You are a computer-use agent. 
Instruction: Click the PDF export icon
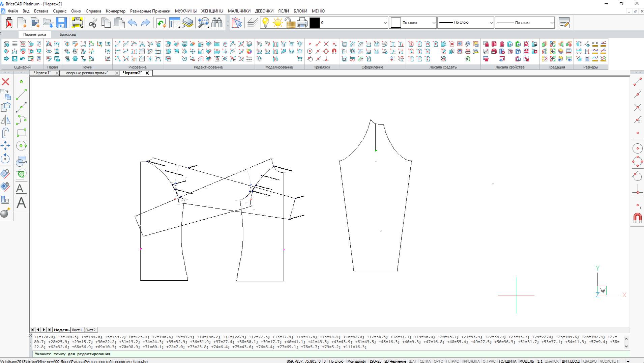(x=9, y=23)
